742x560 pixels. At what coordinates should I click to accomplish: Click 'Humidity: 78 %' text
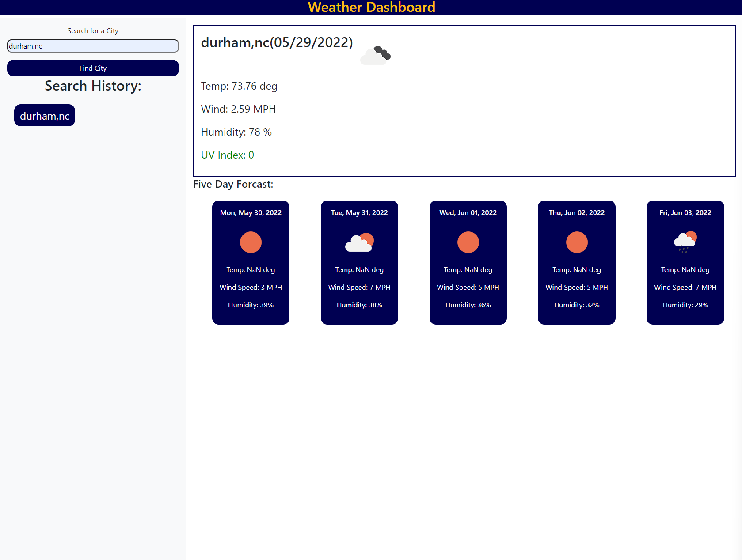tap(236, 132)
